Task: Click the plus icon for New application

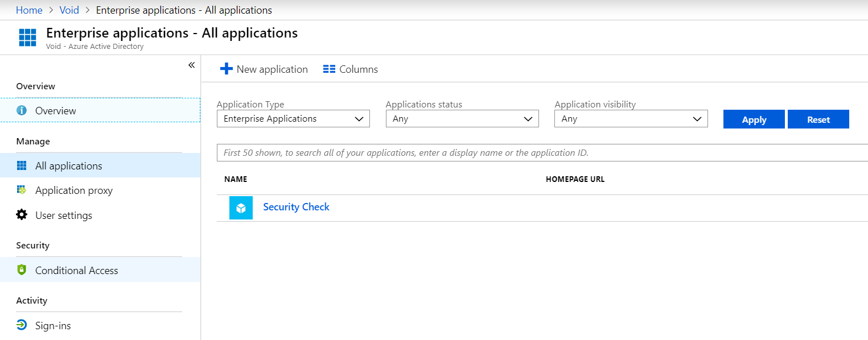Action: 226,69
